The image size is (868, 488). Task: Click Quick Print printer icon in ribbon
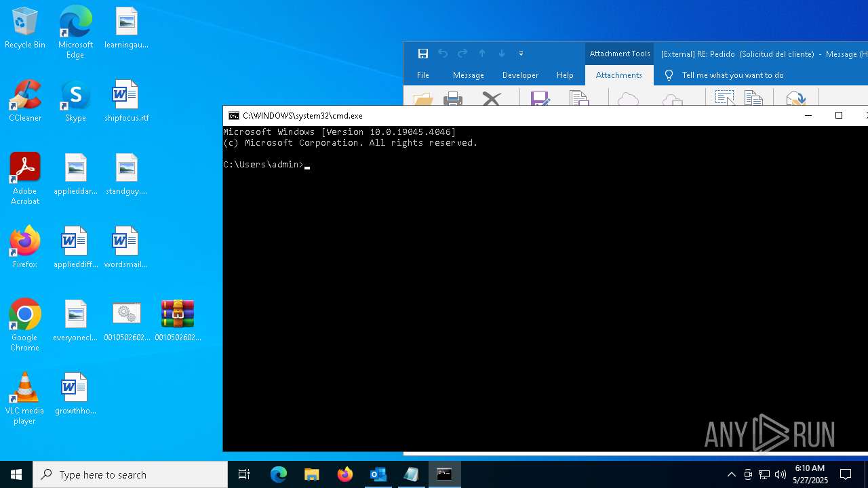click(453, 99)
